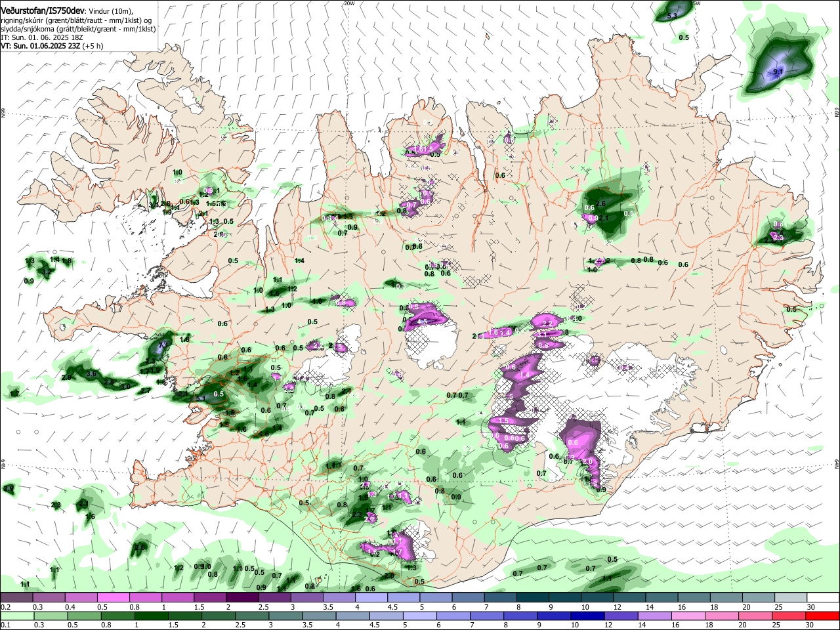
Task: Click the 'VT: Sun. 01.06.2025 23Z (+5 h)' line
Action: (52, 46)
